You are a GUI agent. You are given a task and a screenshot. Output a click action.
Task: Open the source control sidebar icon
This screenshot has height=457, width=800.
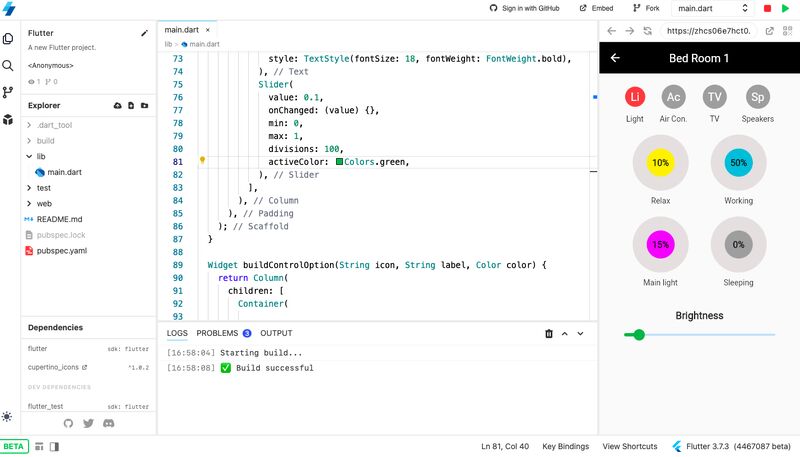tap(8, 92)
